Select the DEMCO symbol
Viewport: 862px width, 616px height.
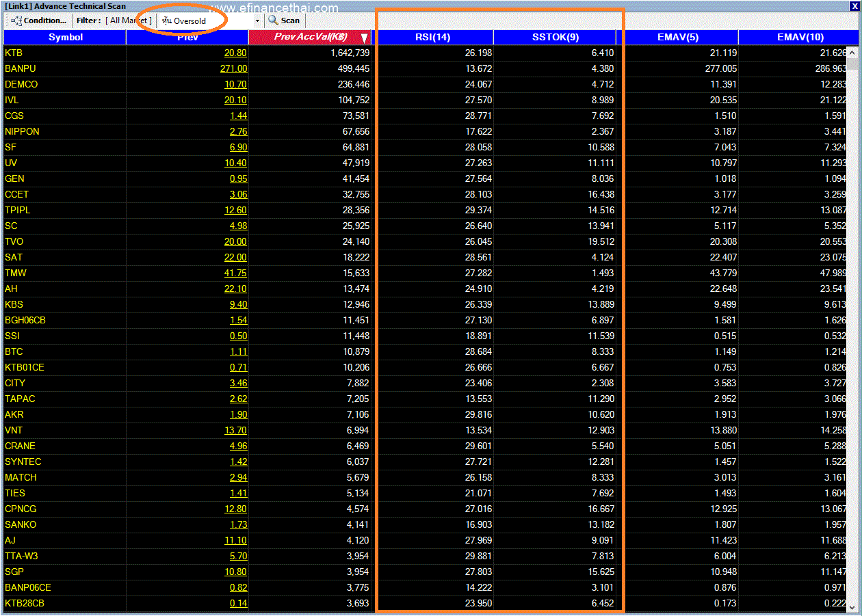21,84
